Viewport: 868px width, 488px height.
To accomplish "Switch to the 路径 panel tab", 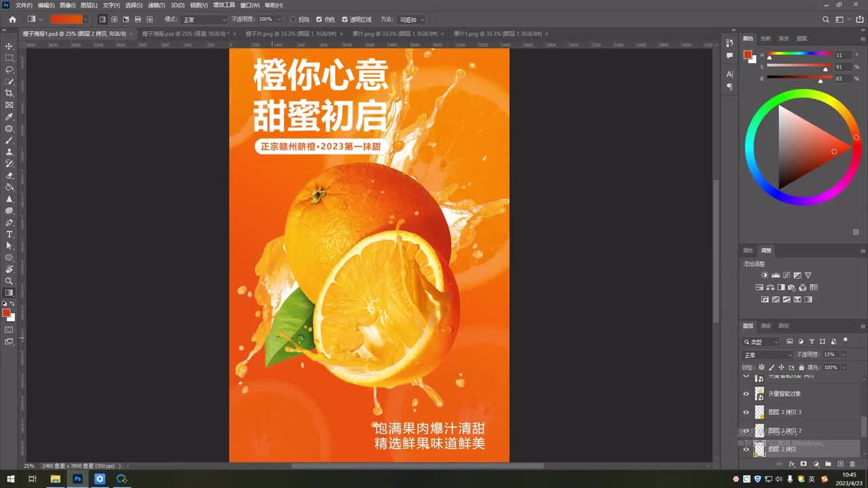I will tap(784, 325).
